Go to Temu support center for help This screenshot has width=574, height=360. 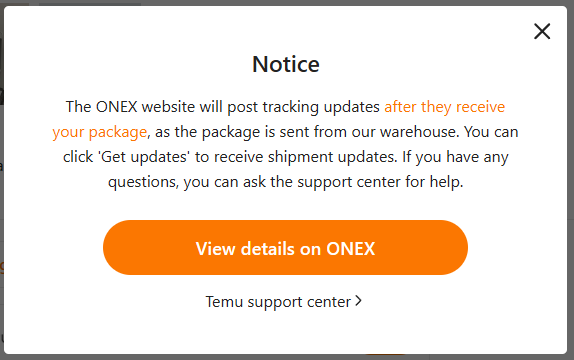(x=284, y=302)
